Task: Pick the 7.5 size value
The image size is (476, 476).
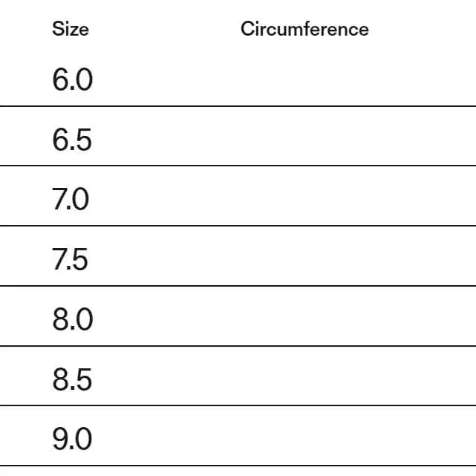Action: 71,260
